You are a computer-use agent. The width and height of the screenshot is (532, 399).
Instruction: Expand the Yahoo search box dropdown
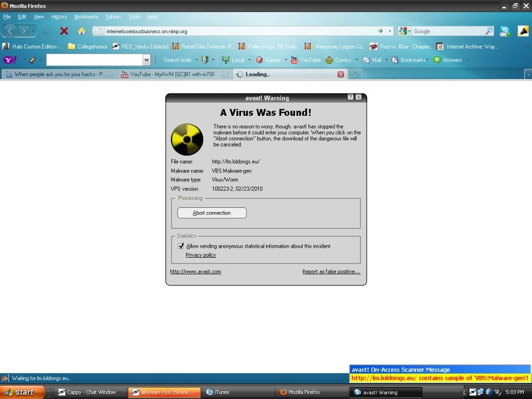coord(146,60)
